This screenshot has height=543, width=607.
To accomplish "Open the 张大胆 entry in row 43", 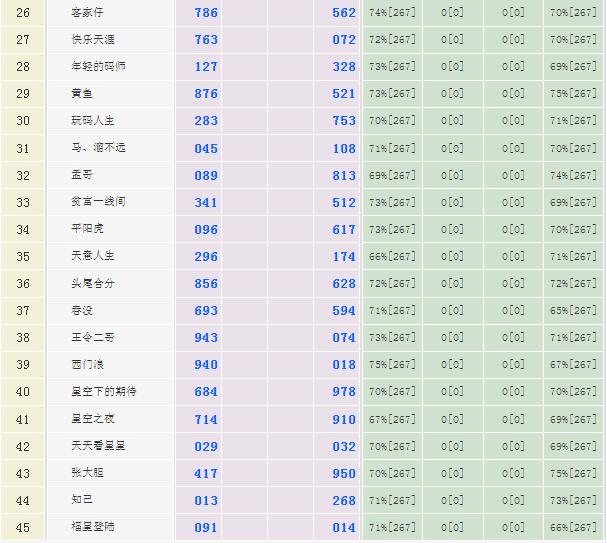I will (x=87, y=473).
